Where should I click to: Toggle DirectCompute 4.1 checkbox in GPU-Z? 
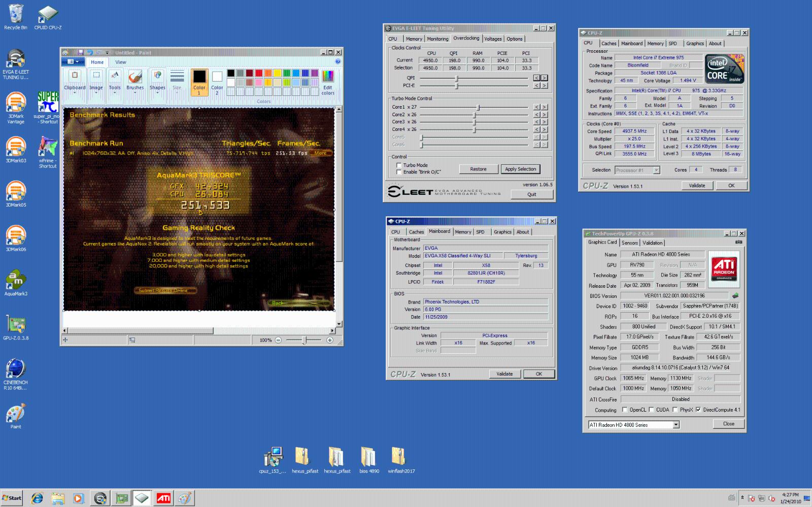[x=698, y=410]
